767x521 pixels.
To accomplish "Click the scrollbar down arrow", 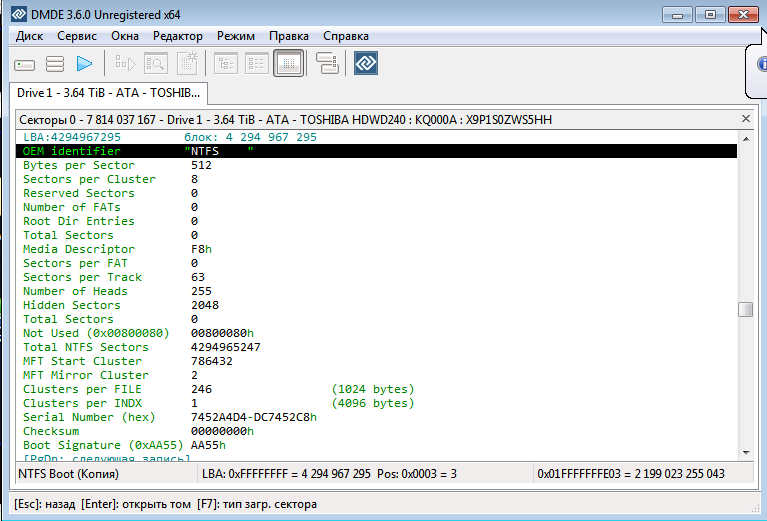I will click(x=745, y=452).
